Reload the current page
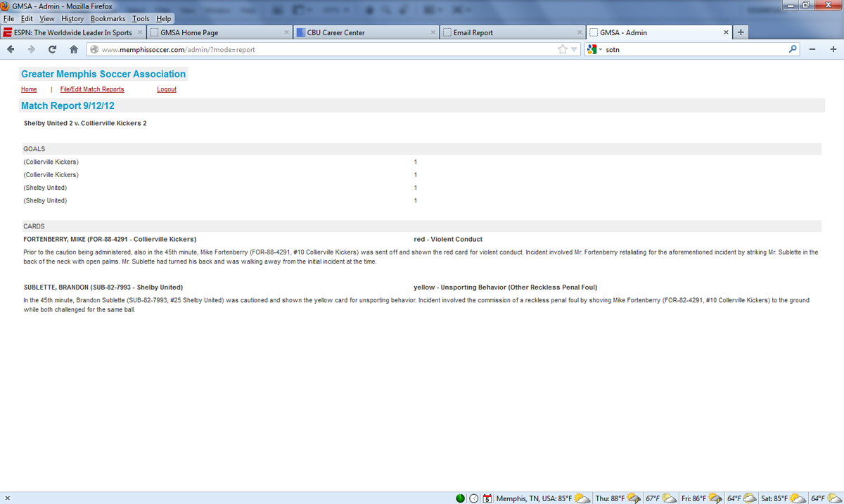 pos(52,49)
